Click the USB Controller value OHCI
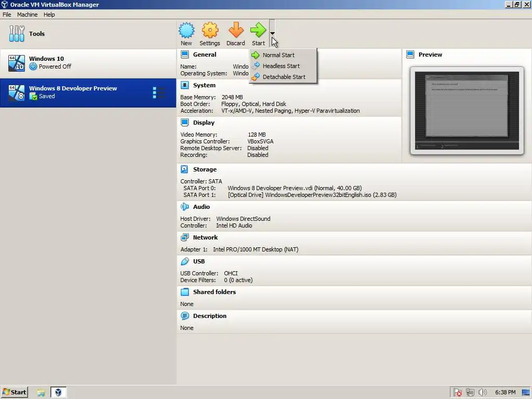This screenshot has width=532, height=399. coord(231,273)
